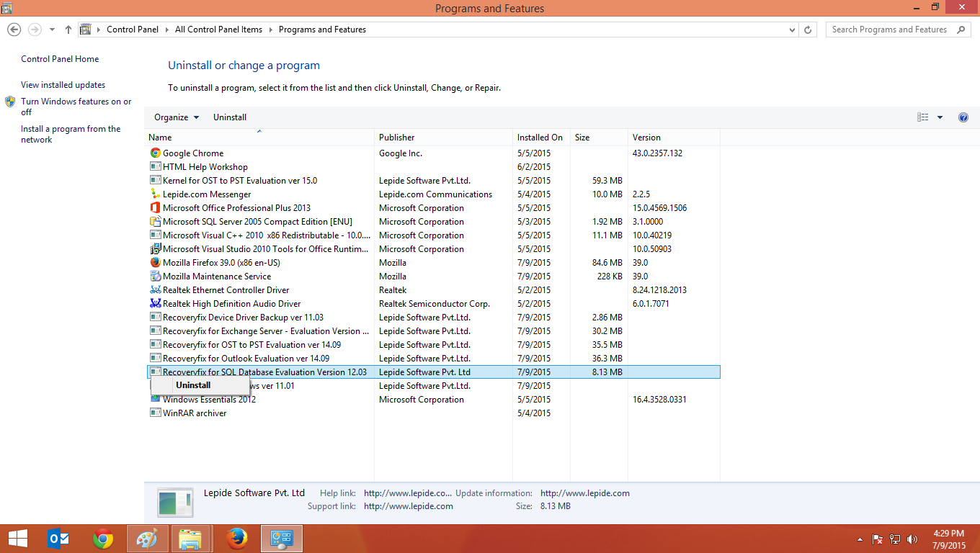Choose Uninstall from the context menu
980x553 pixels.
tap(193, 385)
